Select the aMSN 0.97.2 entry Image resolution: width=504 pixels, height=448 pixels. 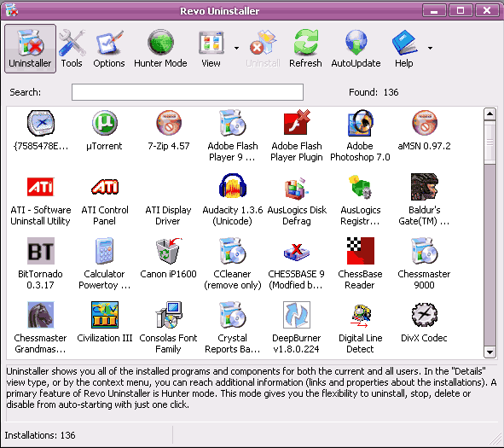click(425, 131)
